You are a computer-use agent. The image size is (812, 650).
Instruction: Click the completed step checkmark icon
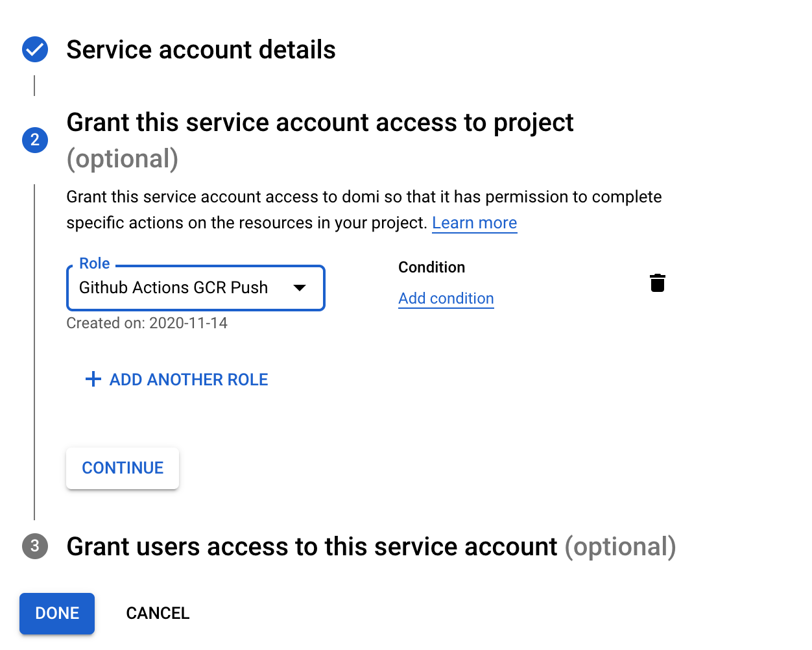35,49
